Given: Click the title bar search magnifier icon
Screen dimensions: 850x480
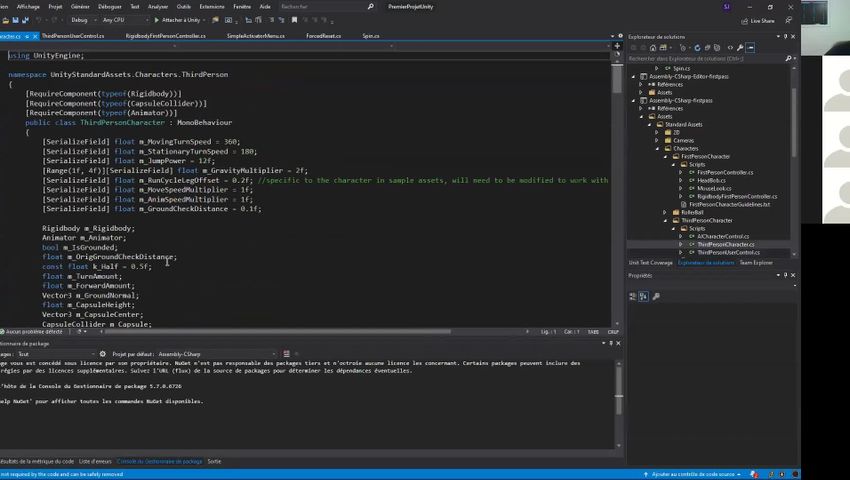Looking at the screenshot, I should coord(371,7).
